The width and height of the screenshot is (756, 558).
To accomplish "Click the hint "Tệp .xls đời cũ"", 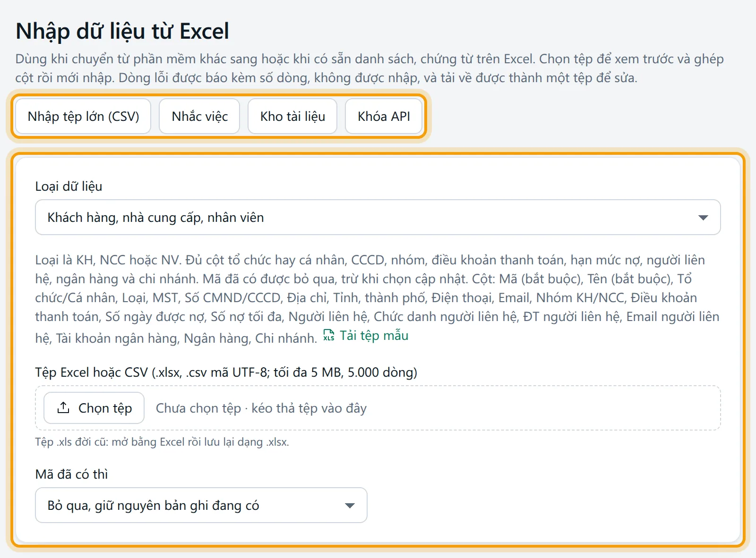I will [162, 442].
